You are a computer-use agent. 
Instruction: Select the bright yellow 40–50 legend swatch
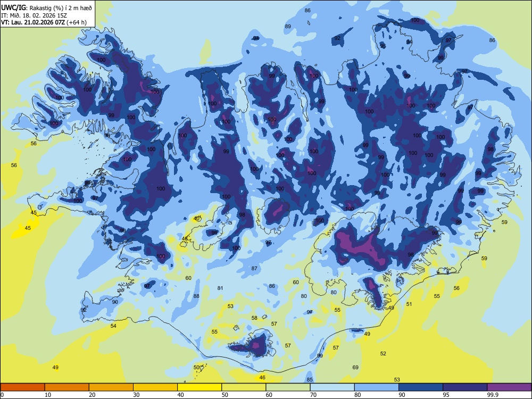[x=199, y=387]
